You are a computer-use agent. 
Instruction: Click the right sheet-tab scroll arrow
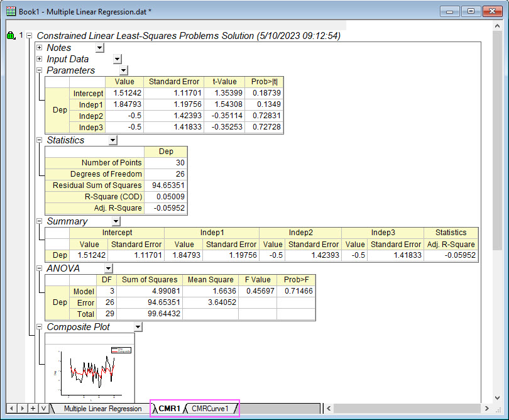22,409
